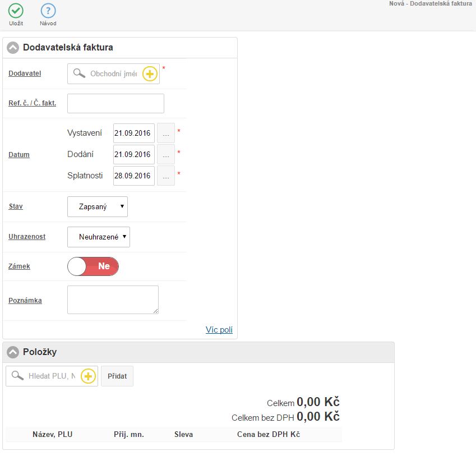The image size is (476, 465).
Task: Click the Ref. č. / Č. fakt. input field
Action: pyautogui.click(x=115, y=103)
